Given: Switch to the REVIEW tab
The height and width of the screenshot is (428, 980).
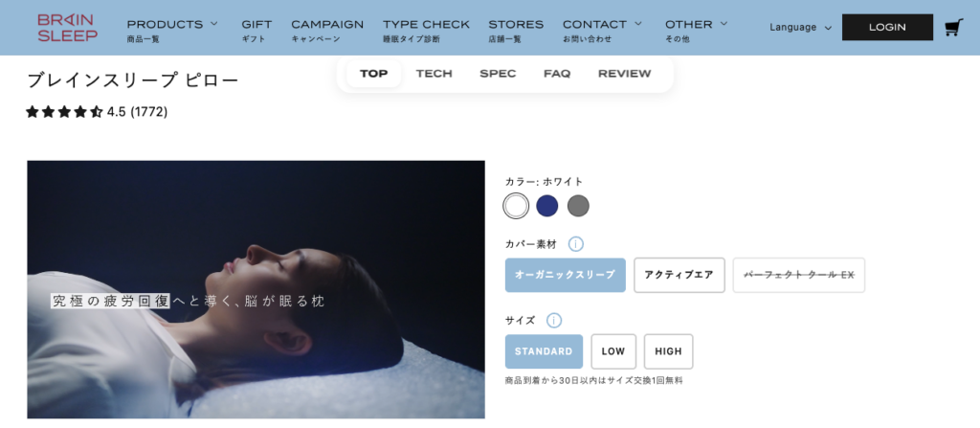Looking at the screenshot, I should click(624, 74).
